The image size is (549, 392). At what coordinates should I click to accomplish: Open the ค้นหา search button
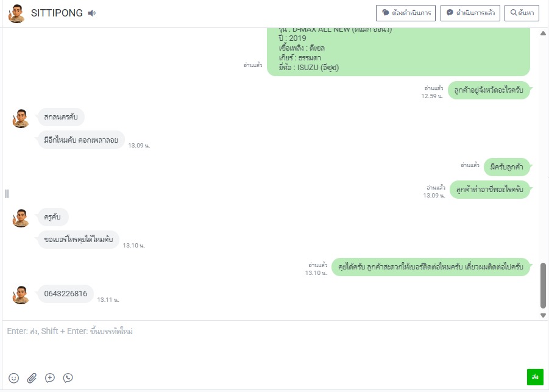[x=522, y=13]
